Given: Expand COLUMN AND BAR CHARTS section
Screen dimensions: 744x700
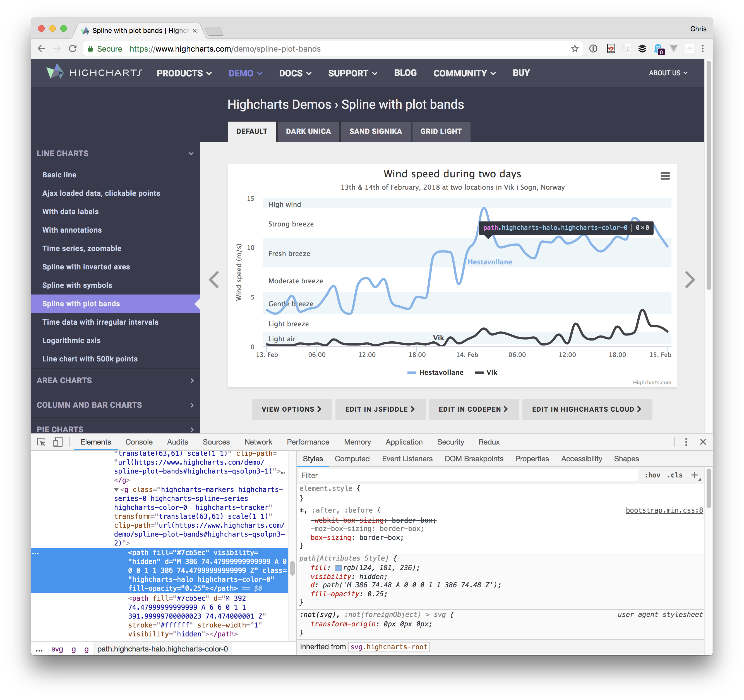Looking at the screenshot, I should click(115, 405).
